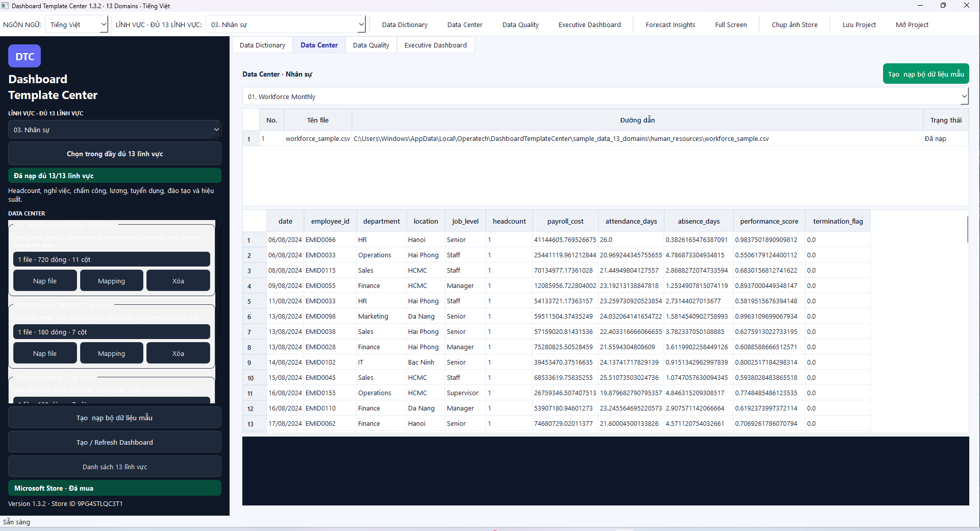Image resolution: width=980 pixels, height=531 pixels.
Task: Open the Executive Dashboard tab
Action: coord(435,45)
